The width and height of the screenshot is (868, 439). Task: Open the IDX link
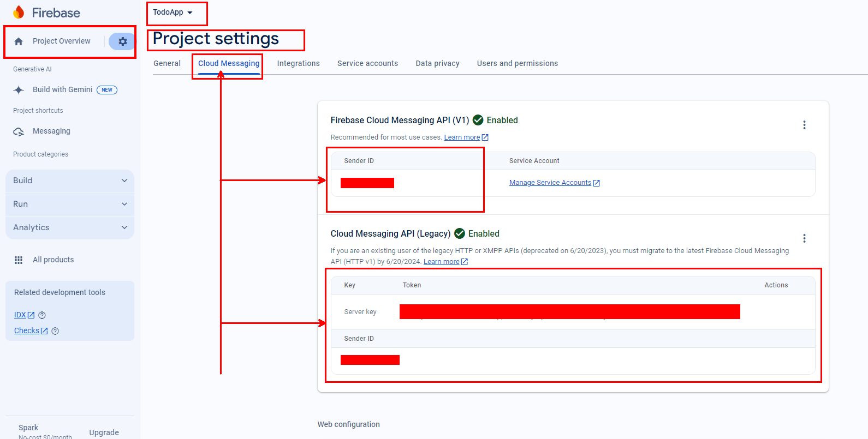point(20,315)
